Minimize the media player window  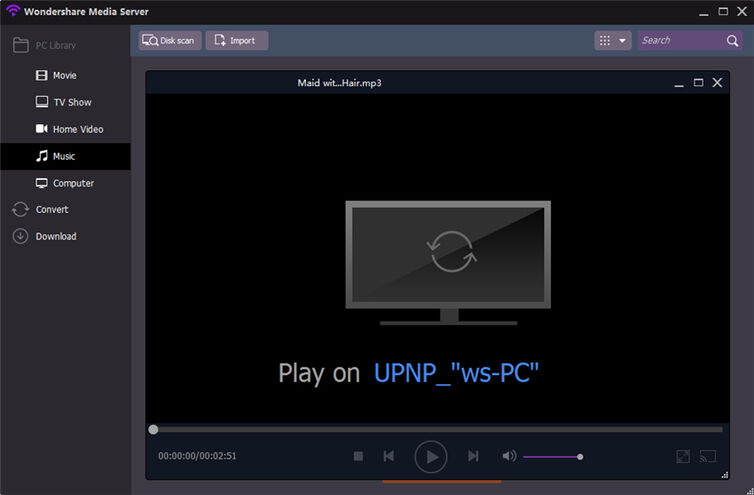point(679,83)
